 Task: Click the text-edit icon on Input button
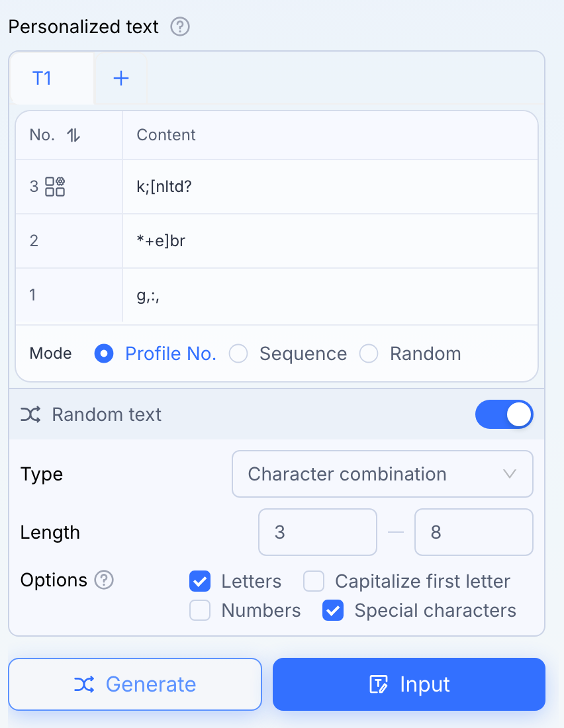pyautogui.click(x=379, y=684)
